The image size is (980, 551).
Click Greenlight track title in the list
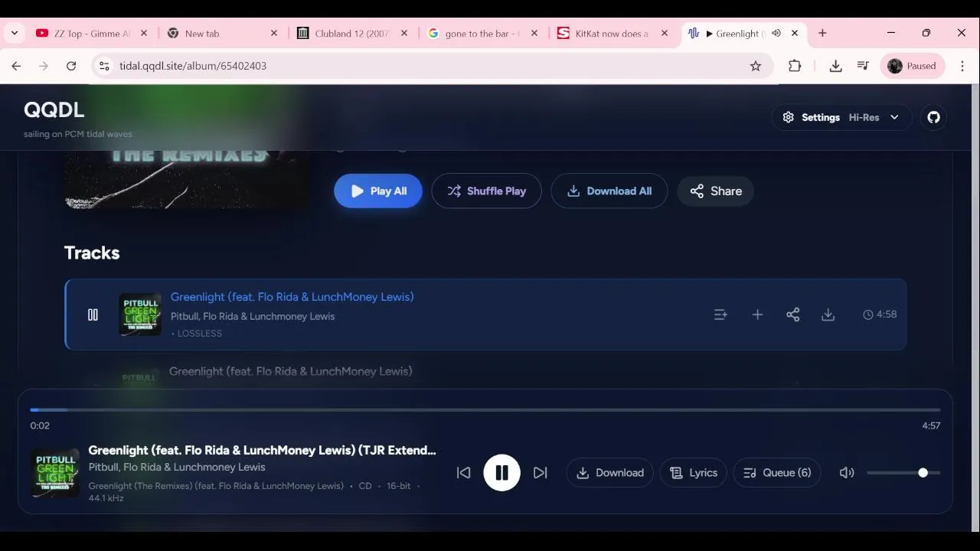[x=292, y=297]
